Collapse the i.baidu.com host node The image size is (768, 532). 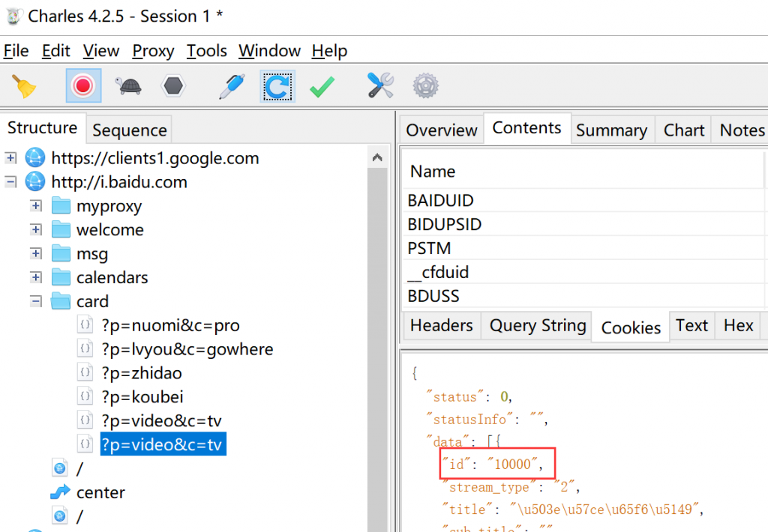point(10,181)
